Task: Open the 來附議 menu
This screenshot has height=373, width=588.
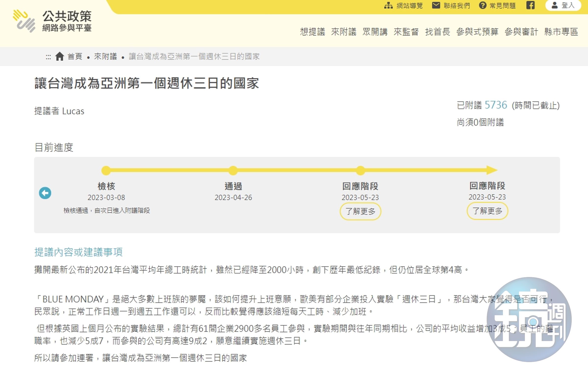Action: 344,32
